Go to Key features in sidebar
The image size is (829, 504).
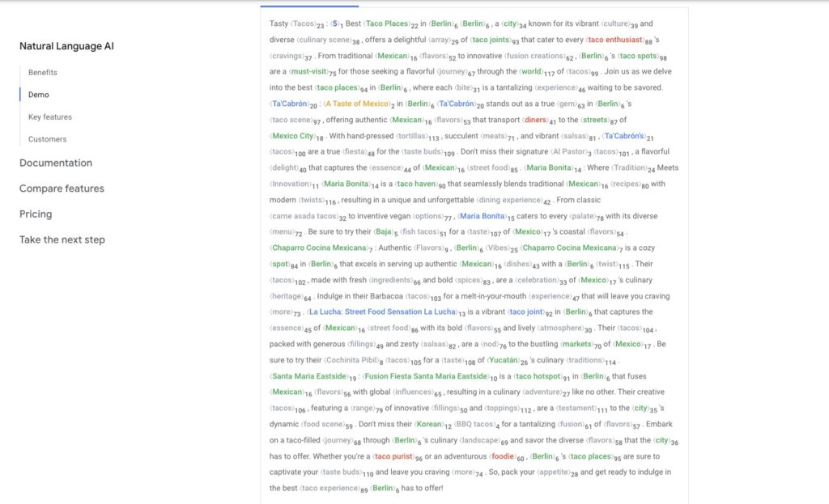coord(50,116)
